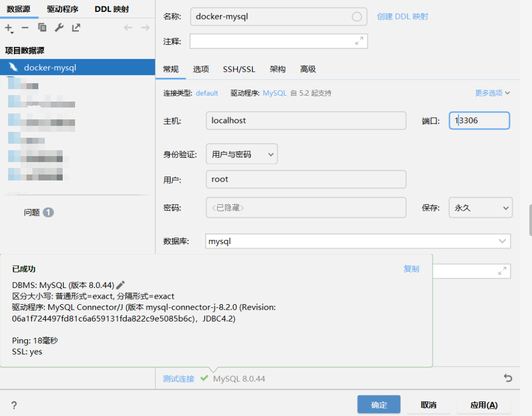This screenshot has height=416, width=532.
Task: Expand the 数据库 mysql combo box arrow
Action: point(502,241)
